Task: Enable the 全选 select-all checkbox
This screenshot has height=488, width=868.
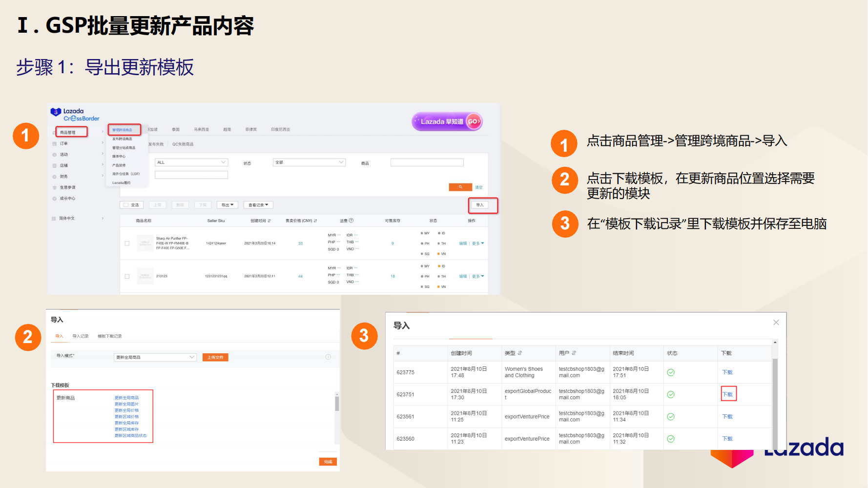Action: [125, 204]
